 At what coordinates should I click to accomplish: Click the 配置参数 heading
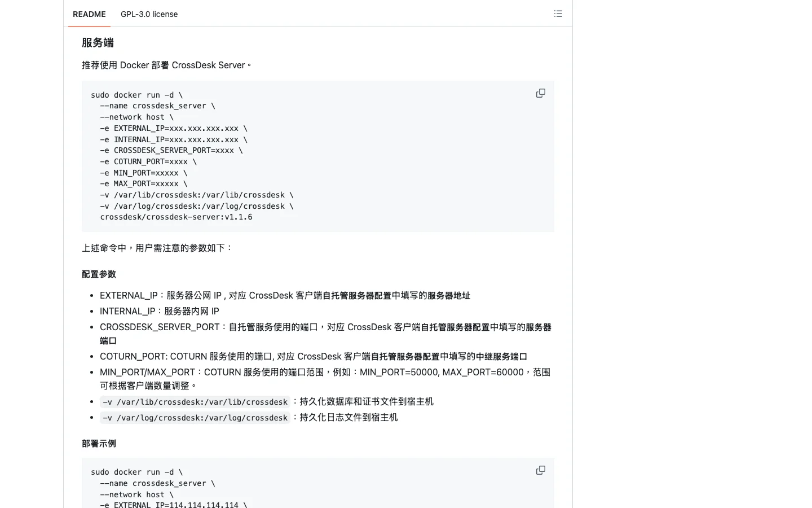pyautogui.click(x=99, y=274)
